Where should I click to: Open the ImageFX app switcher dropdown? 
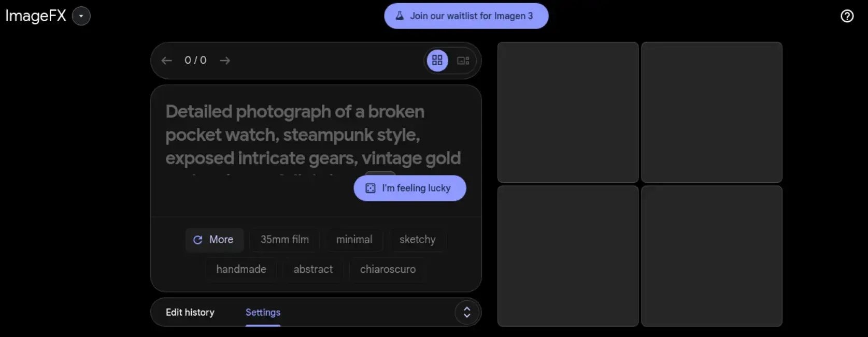[x=81, y=16]
